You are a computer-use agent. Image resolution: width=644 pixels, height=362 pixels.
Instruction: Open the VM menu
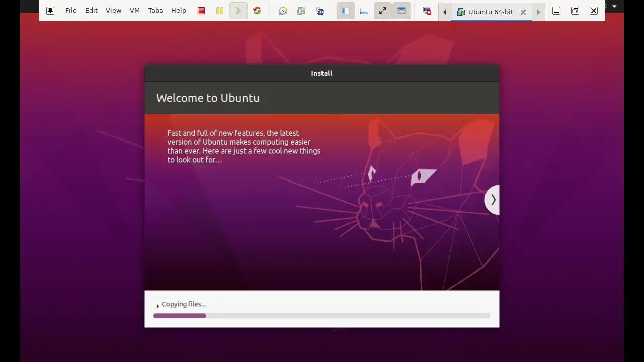point(135,11)
